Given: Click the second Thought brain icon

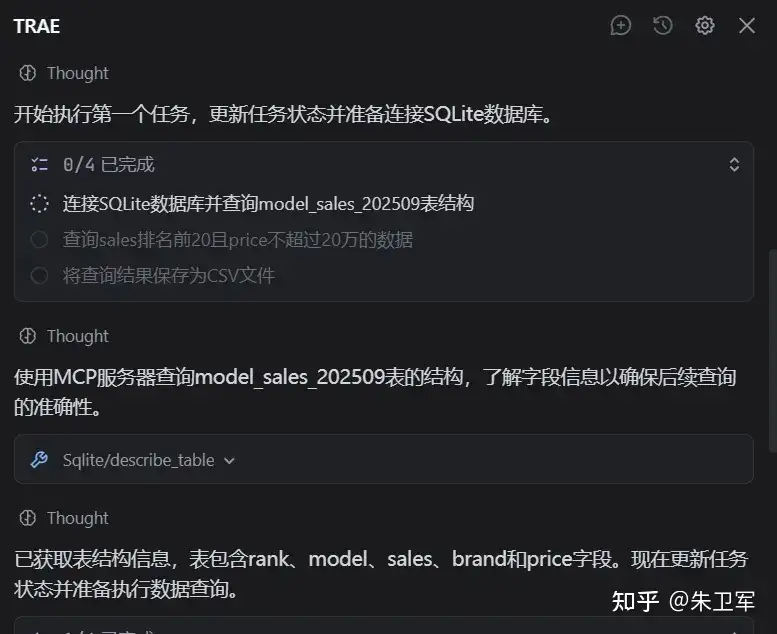Looking at the screenshot, I should [28, 336].
